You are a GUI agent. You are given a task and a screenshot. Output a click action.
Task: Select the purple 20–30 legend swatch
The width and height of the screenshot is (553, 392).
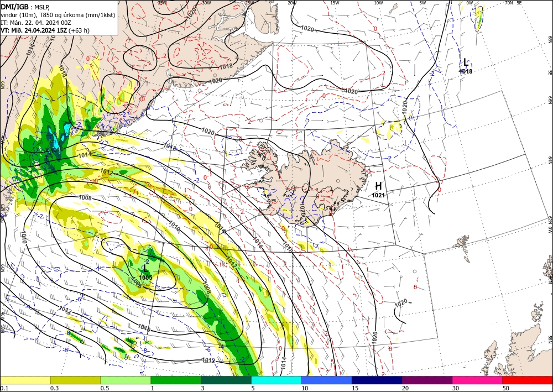[427, 380]
